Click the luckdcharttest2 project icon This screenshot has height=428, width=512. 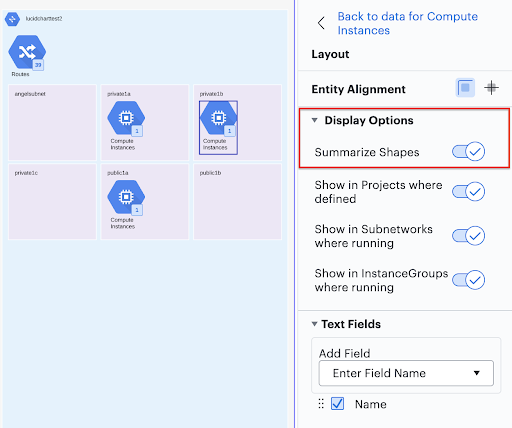[12, 19]
